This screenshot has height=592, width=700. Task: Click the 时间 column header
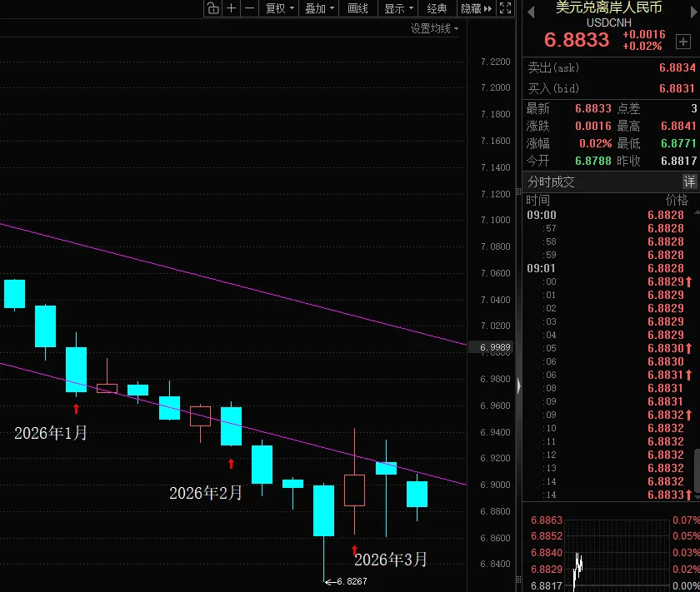(537, 200)
